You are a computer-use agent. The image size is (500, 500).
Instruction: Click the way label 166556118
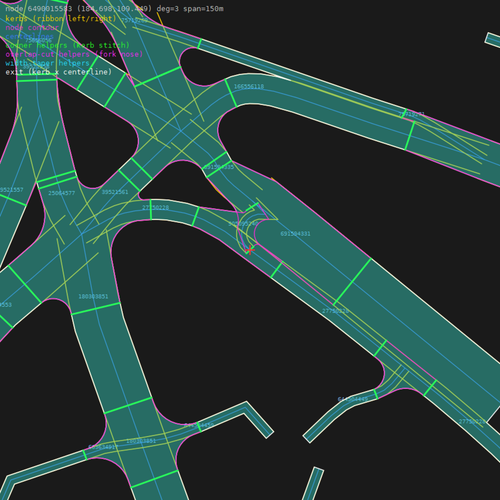pos(249,87)
